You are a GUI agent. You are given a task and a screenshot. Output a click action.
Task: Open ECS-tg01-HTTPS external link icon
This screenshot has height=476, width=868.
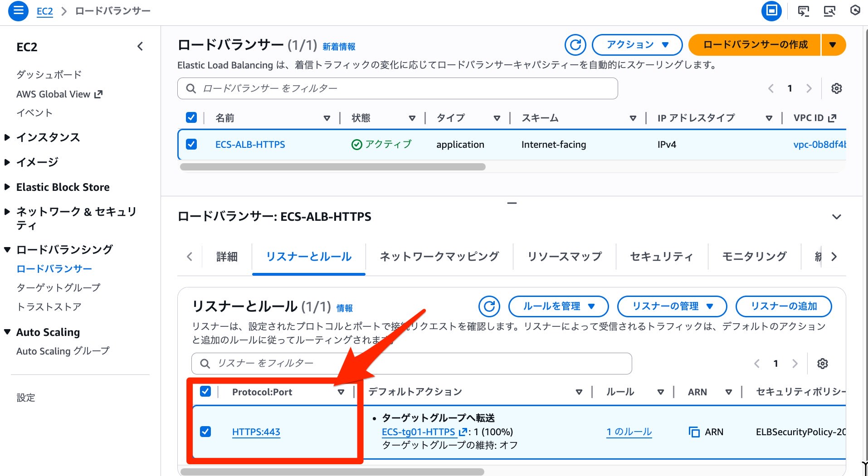click(x=463, y=432)
